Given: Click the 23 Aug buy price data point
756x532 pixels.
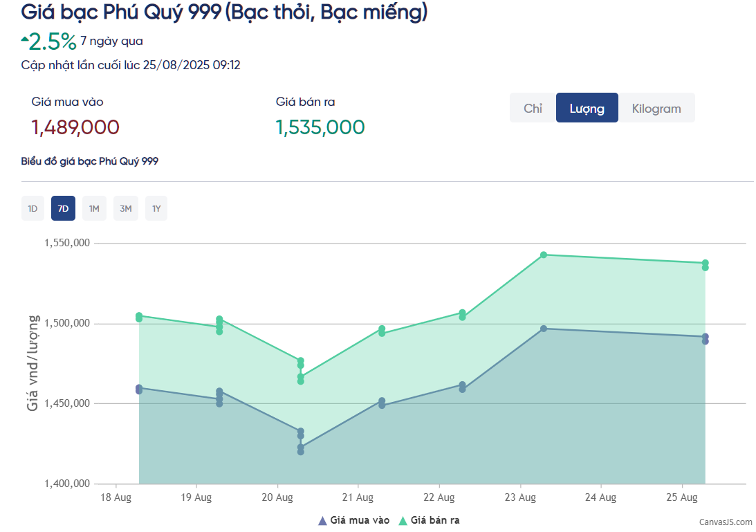Looking at the screenshot, I should tap(544, 329).
